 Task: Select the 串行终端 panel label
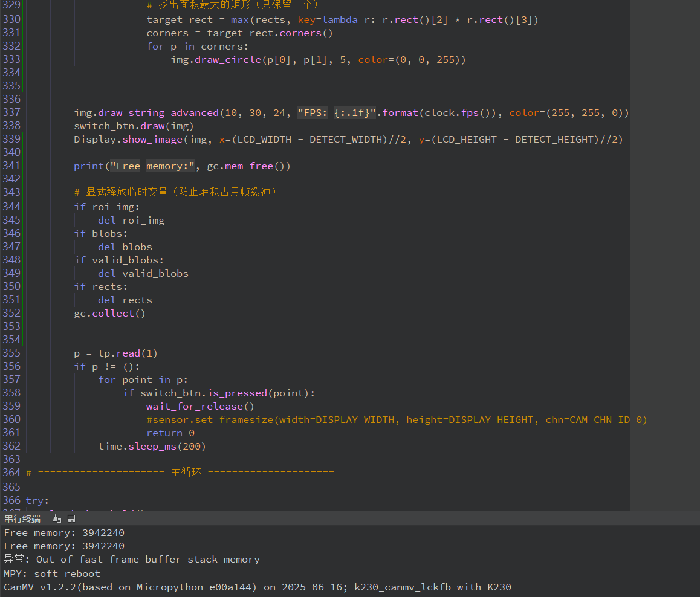tap(22, 518)
